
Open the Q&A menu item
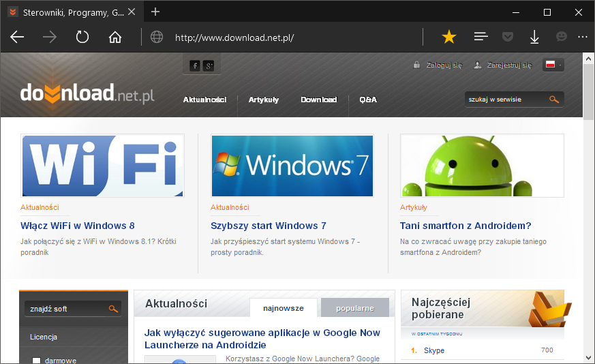[368, 100]
